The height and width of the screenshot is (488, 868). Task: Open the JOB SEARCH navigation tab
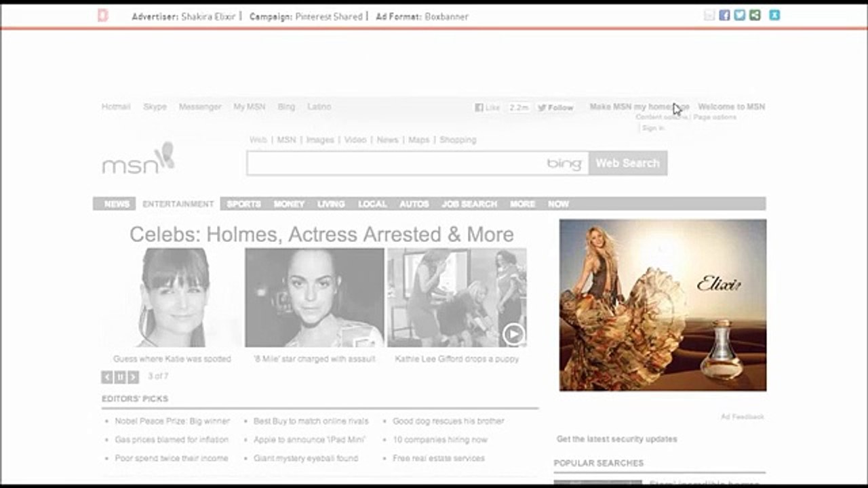coord(470,204)
